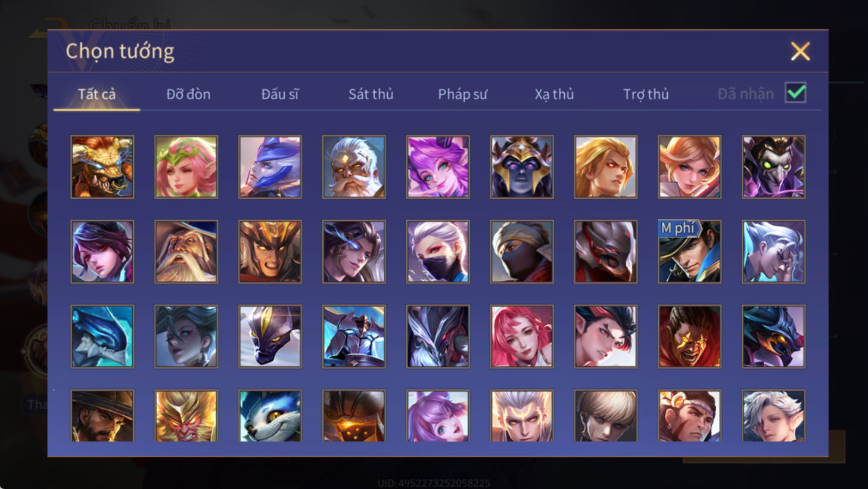Image resolution: width=868 pixels, height=489 pixels.
Task: Toggle the 'Đã nhận' checkbox
Action: coord(795,93)
